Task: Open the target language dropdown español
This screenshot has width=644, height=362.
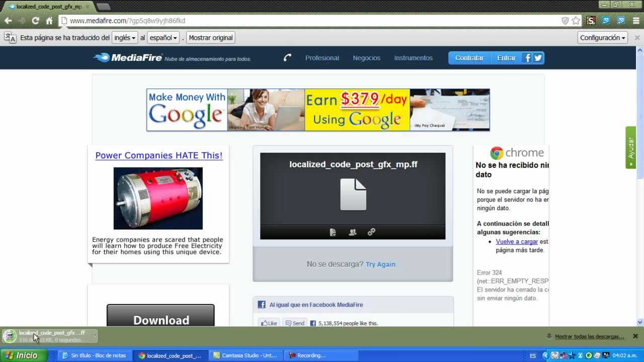Action: [163, 38]
